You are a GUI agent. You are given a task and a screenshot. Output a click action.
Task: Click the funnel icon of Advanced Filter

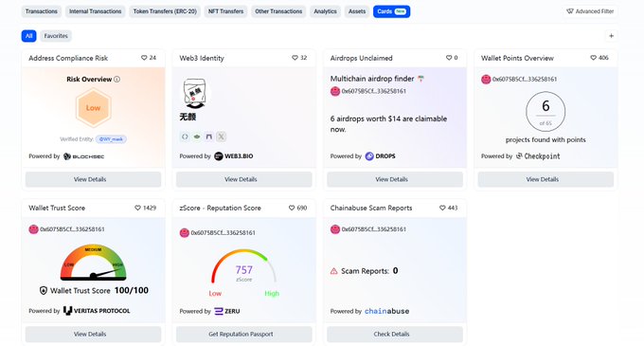[x=570, y=11]
